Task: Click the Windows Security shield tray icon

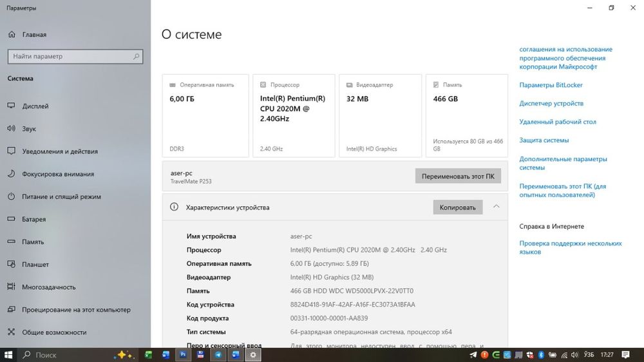Action: (x=530, y=355)
